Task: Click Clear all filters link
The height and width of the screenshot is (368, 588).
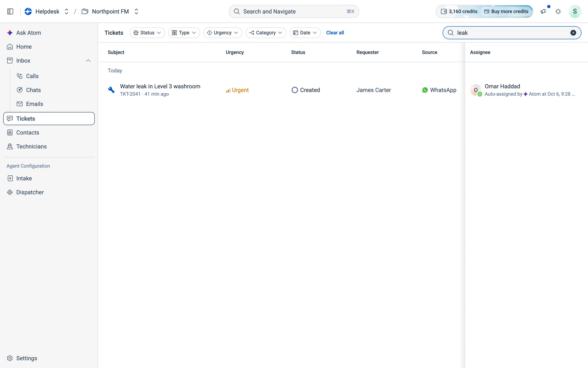Action: pos(335,33)
